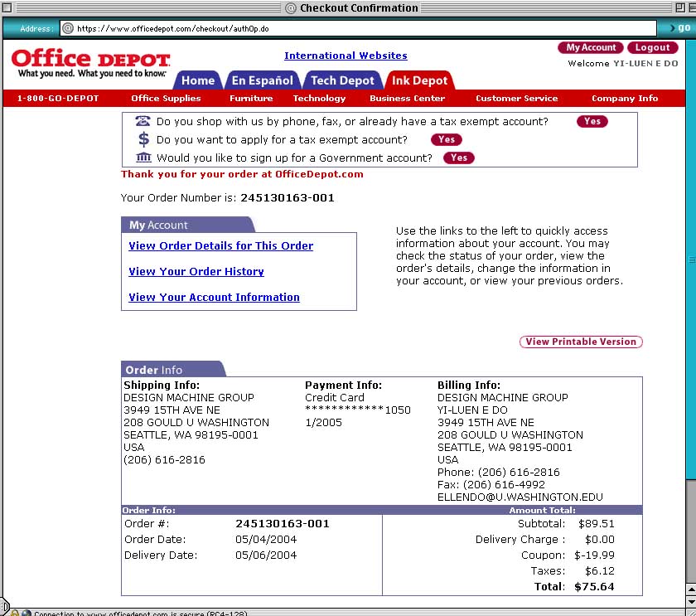
Task: Open the Home tab
Action: [x=197, y=80]
